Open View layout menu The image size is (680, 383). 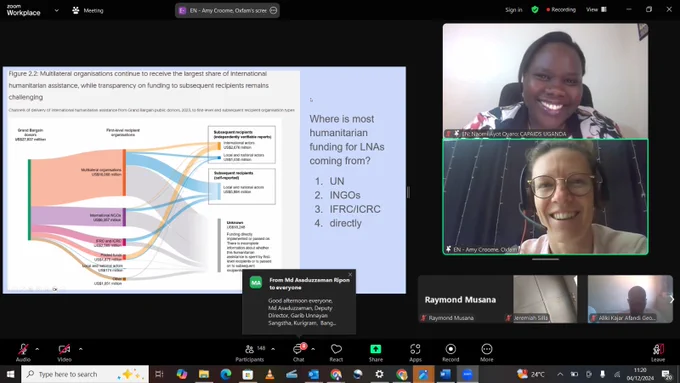coord(596,10)
